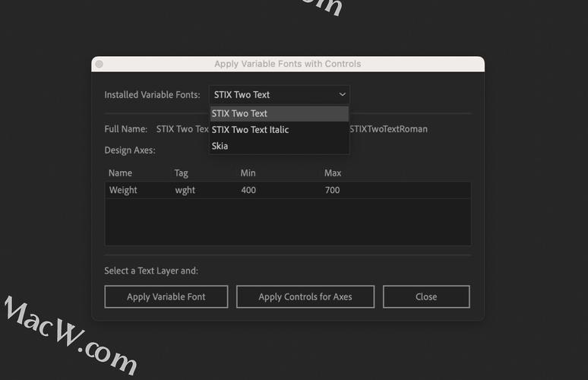Click the Min column header
588x380 pixels.
pyautogui.click(x=248, y=173)
